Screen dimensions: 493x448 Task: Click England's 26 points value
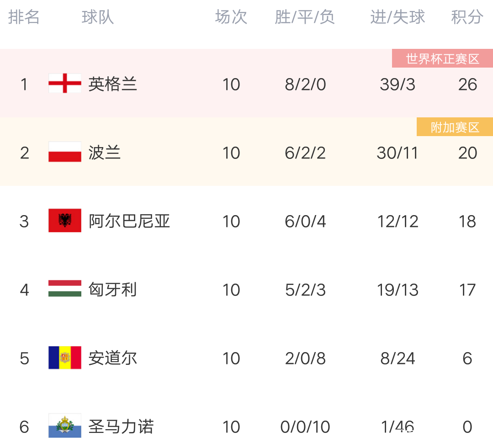467,84
